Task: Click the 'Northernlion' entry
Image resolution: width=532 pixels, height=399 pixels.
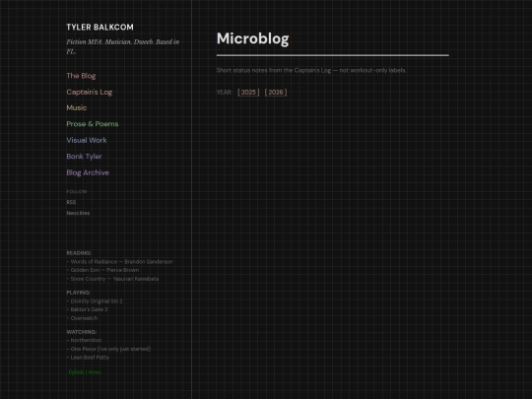Action: click(84, 340)
